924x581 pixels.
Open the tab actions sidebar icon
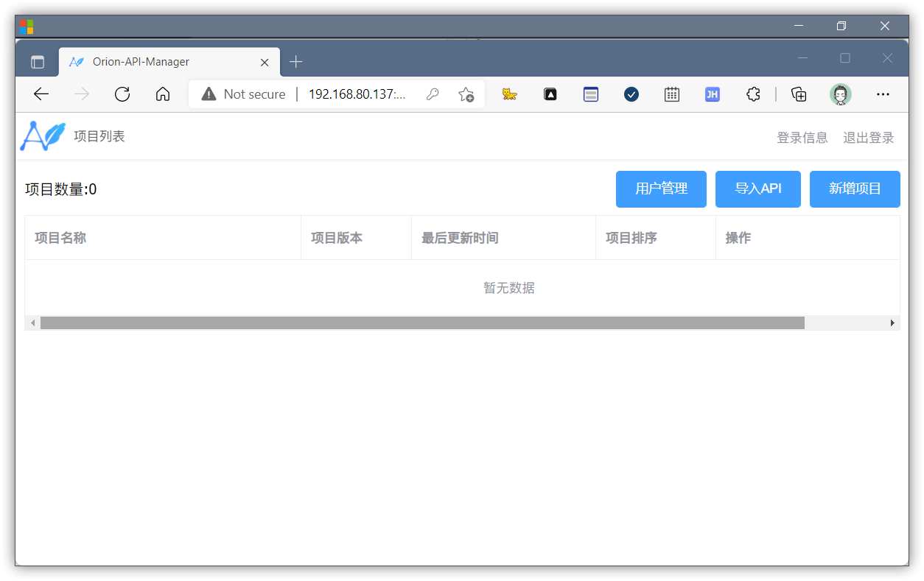[x=38, y=63]
